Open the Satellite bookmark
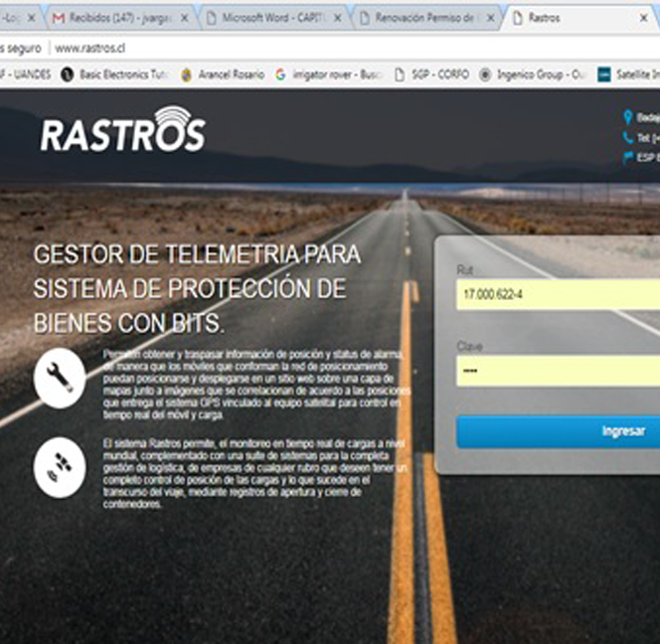Image resolution: width=660 pixels, height=644 pixels. click(629, 75)
